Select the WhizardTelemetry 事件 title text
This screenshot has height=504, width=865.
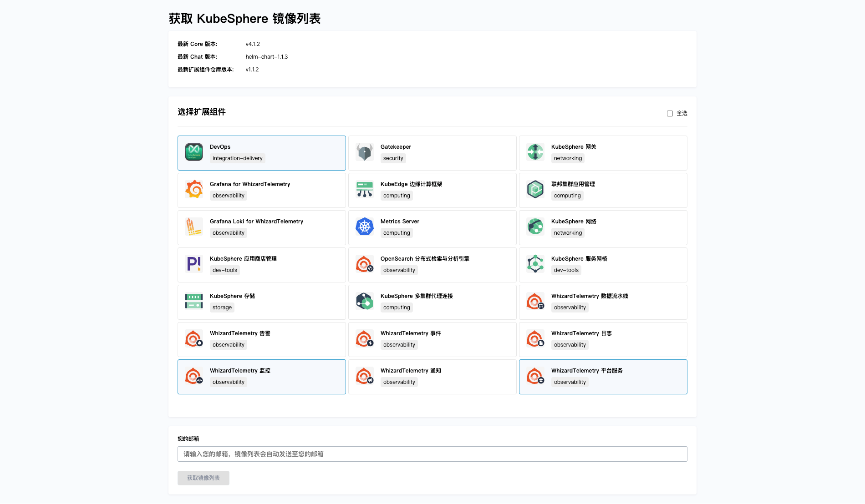tap(411, 333)
